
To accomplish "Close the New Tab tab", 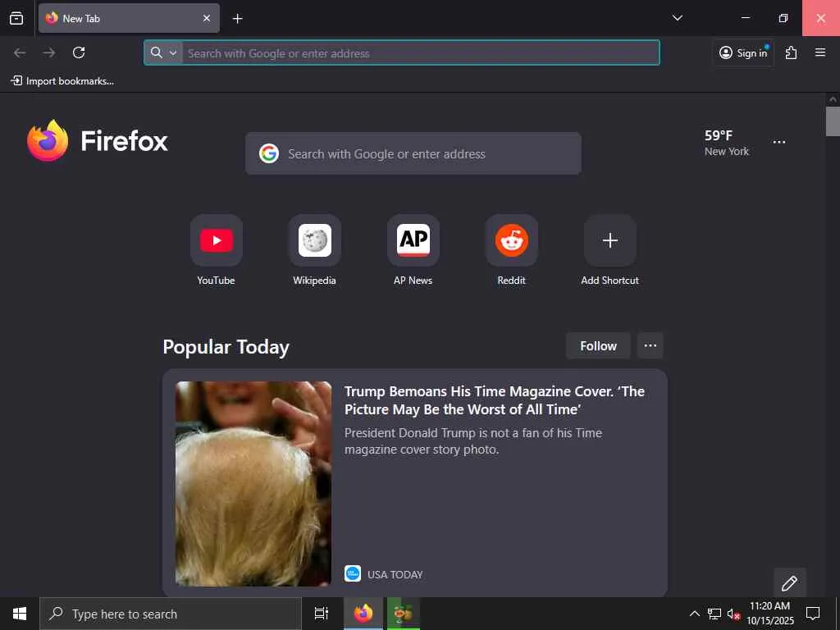I will [206, 18].
